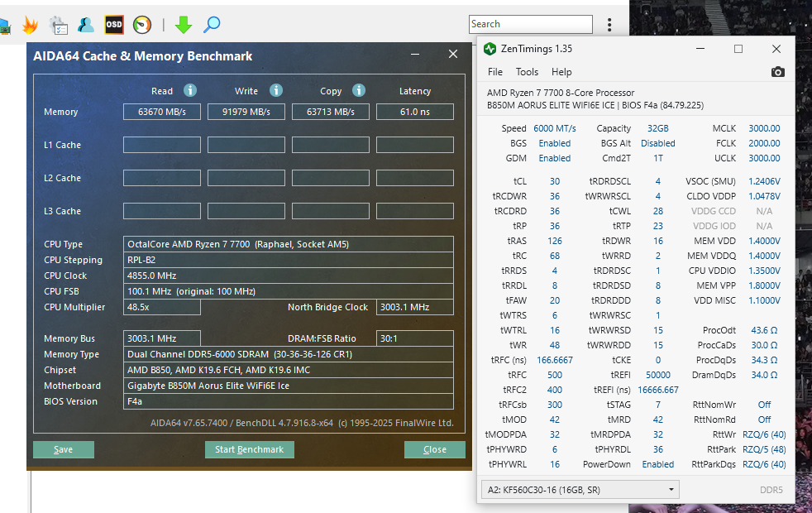Screen dimensions: 812x513
Task: Maximize the ZenTimings window
Action: pos(738,49)
